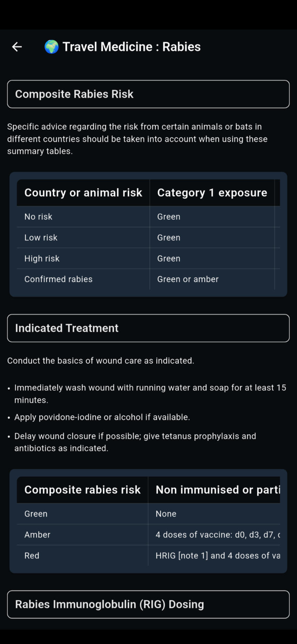The height and width of the screenshot is (644, 297).
Task: Click the 'Travel Medicine : Rabies' page title
Action: click(131, 47)
